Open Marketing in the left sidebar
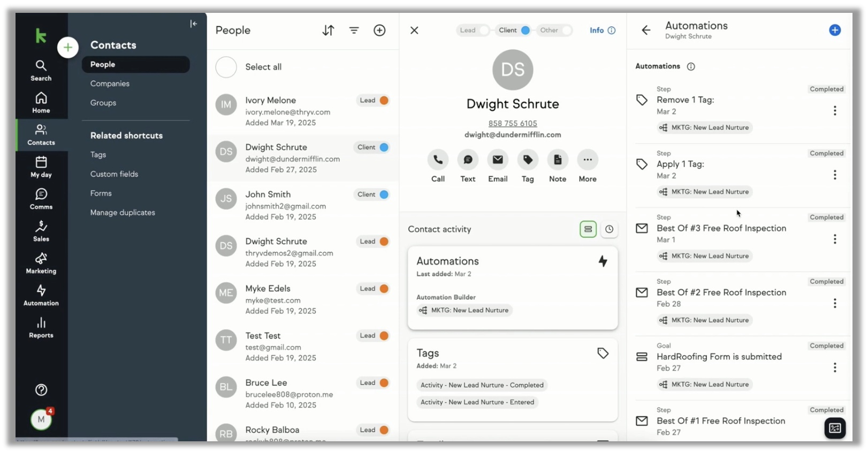This screenshot has width=868, height=452. 41,263
